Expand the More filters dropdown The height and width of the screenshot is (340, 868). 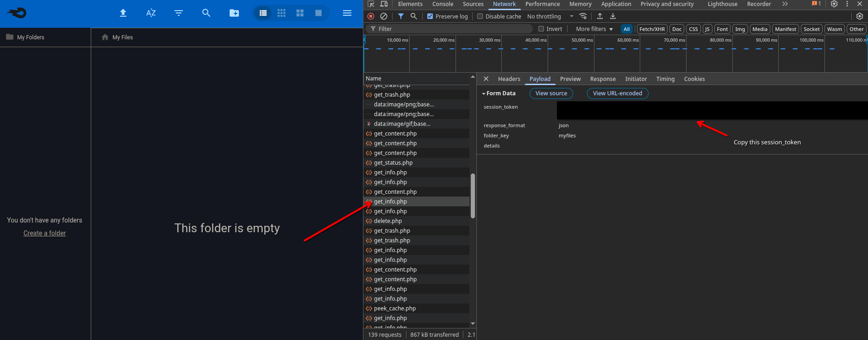(594, 29)
